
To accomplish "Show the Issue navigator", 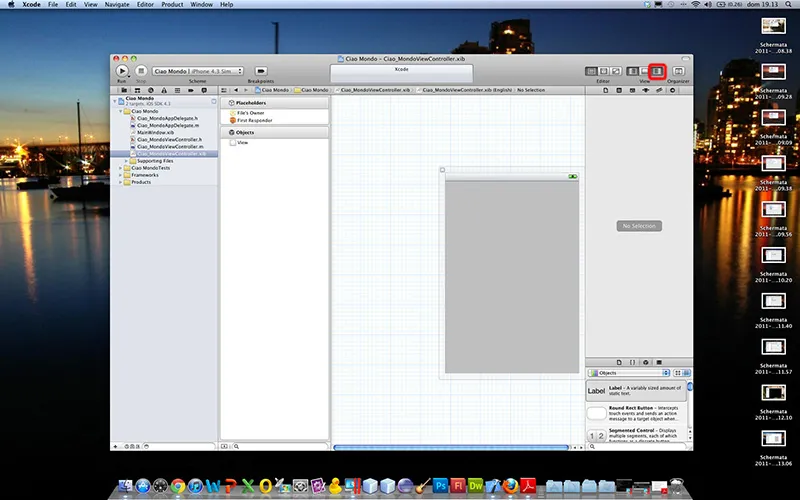I will click(x=164, y=90).
